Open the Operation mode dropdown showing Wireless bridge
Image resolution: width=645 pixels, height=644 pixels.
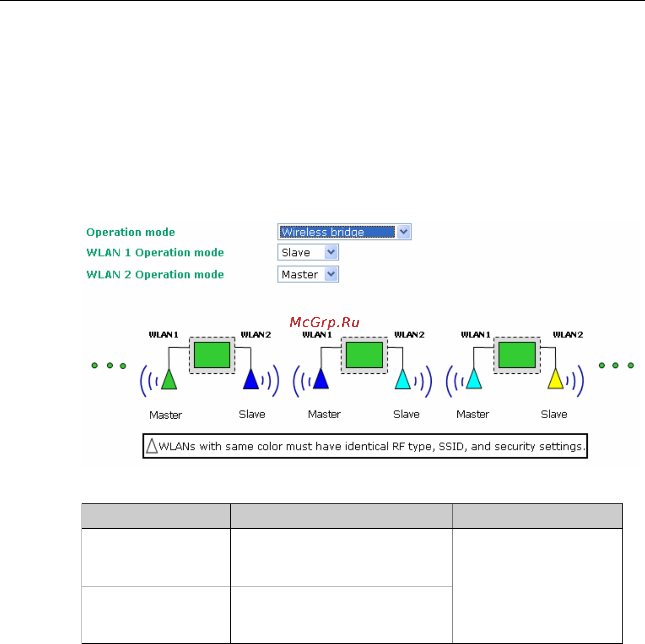pos(344,232)
